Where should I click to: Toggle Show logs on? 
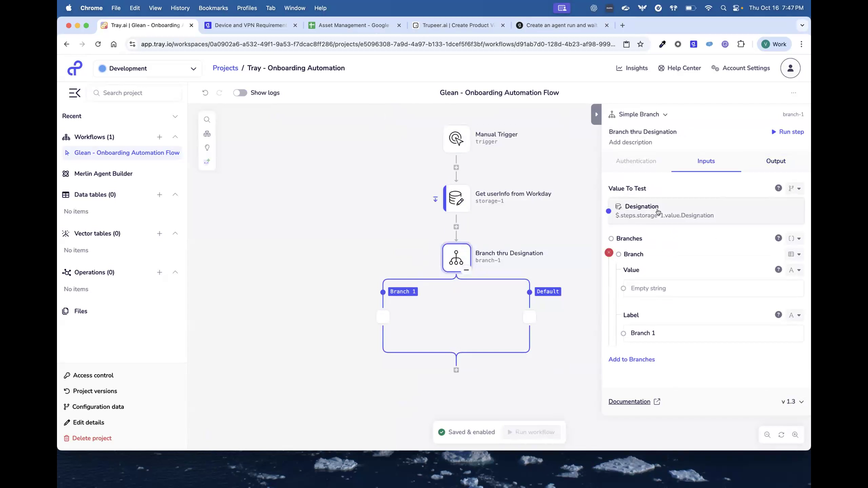coord(240,93)
